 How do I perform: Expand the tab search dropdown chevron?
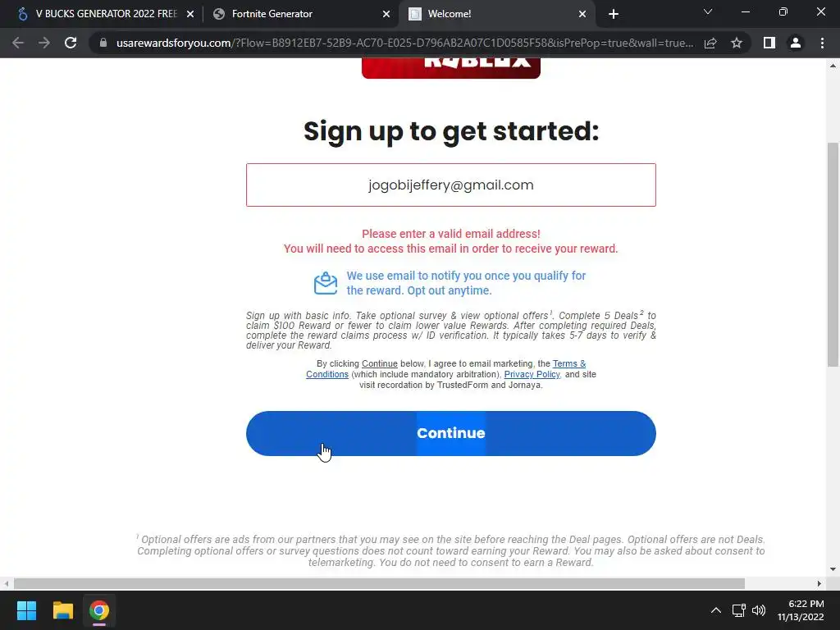click(x=708, y=11)
